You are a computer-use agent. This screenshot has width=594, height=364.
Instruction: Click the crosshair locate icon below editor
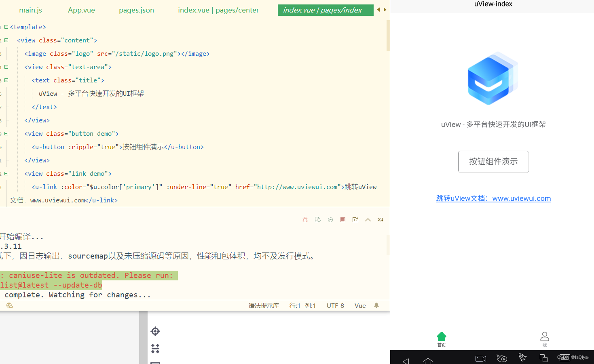pyautogui.click(x=155, y=331)
